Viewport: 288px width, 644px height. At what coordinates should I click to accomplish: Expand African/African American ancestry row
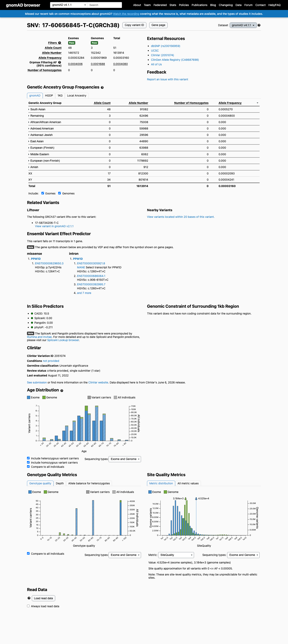(45, 122)
